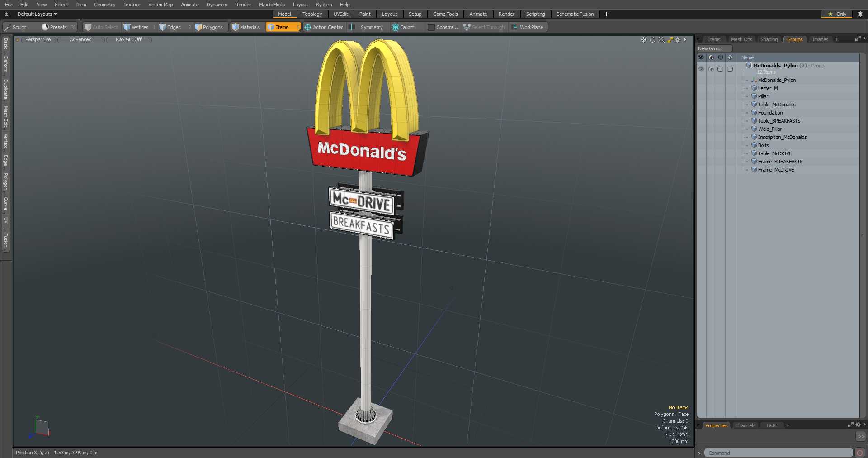Click the viewport pan (move) icon
868x458 pixels.
[x=643, y=40]
